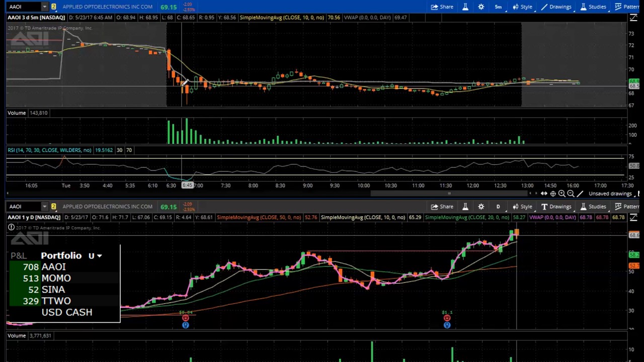644x362 pixels.
Task: Click the yellow link number 2 in upper chart
Action: click(x=53, y=7)
